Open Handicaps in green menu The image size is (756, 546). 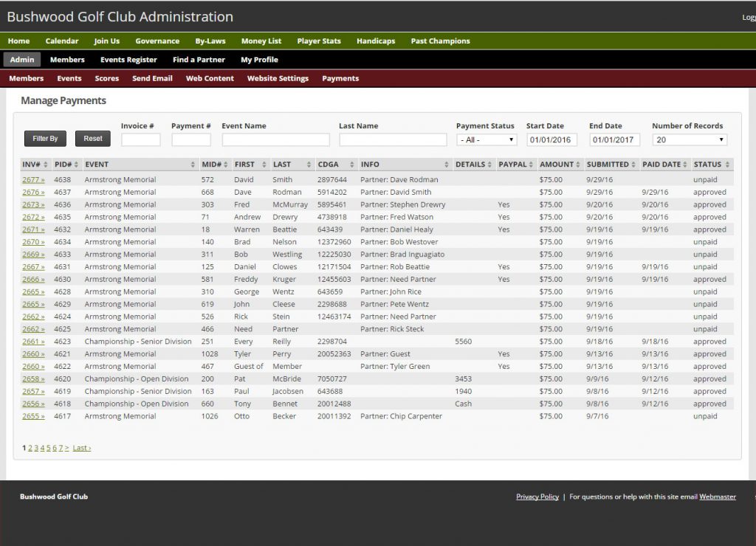point(376,41)
